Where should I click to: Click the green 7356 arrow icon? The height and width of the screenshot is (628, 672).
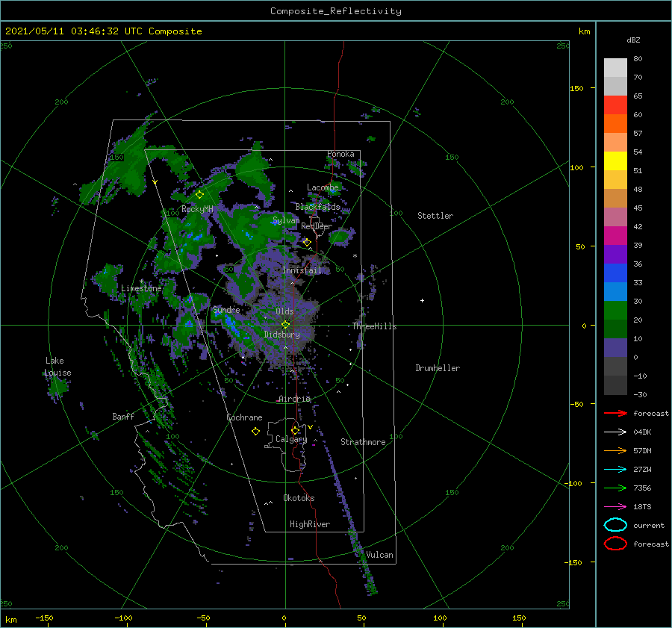coord(615,488)
